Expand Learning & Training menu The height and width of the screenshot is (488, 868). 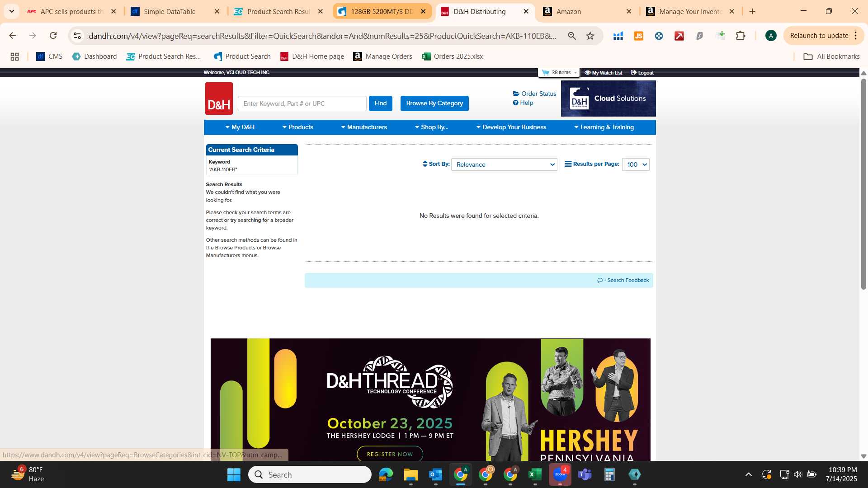(604, 127)
